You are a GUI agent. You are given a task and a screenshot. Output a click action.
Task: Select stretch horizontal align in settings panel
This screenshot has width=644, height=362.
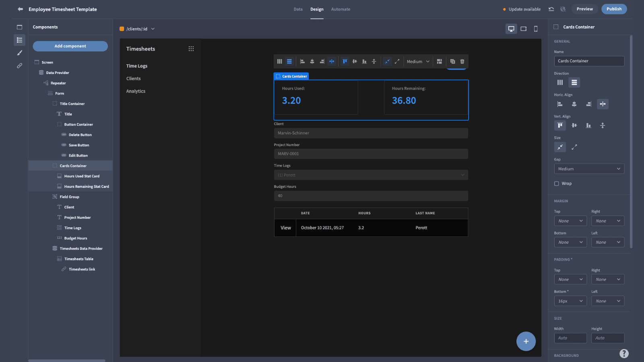tap(603, 104)
